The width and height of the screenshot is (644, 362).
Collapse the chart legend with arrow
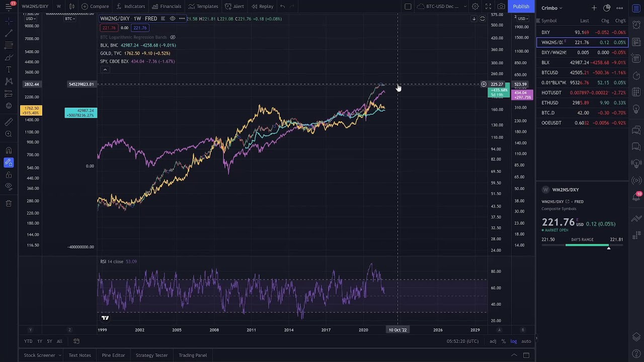(x=105, y=69)
